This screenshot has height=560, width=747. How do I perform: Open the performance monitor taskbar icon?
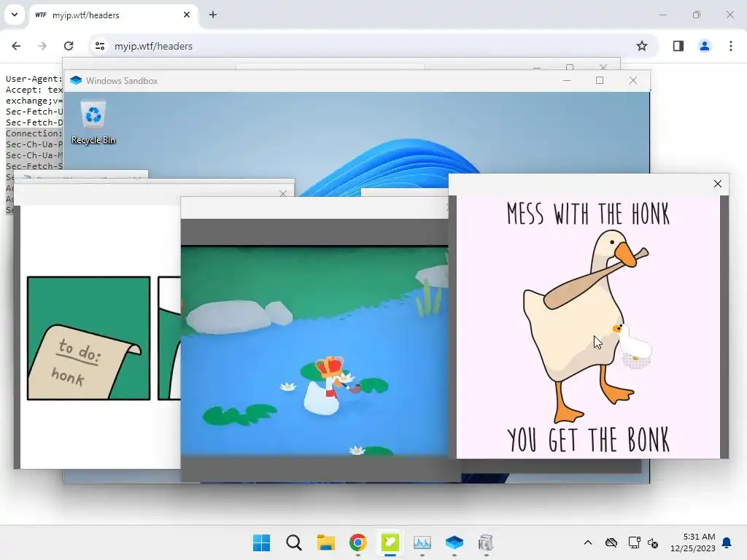tap(422, 542)
